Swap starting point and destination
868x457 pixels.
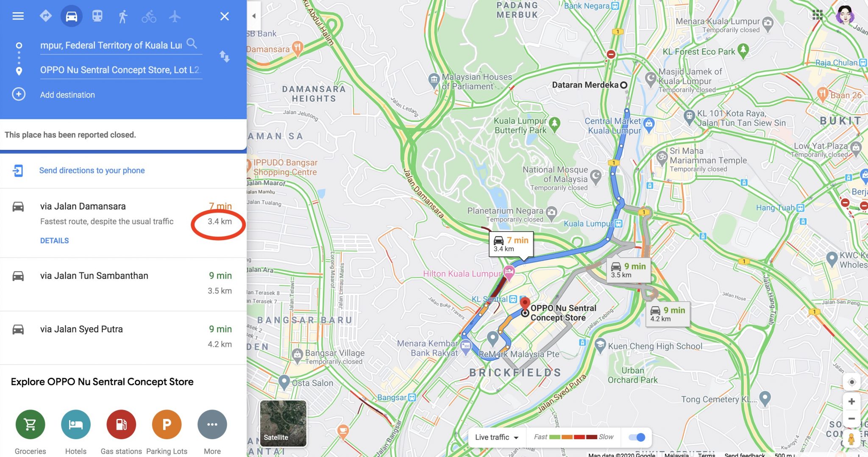pyautogui.click(x=225, y=56)
